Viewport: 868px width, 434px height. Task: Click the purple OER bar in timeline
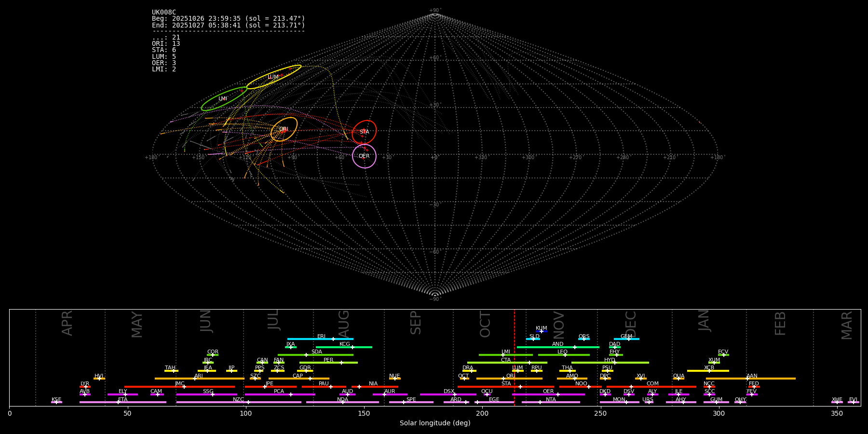[548, 394]
